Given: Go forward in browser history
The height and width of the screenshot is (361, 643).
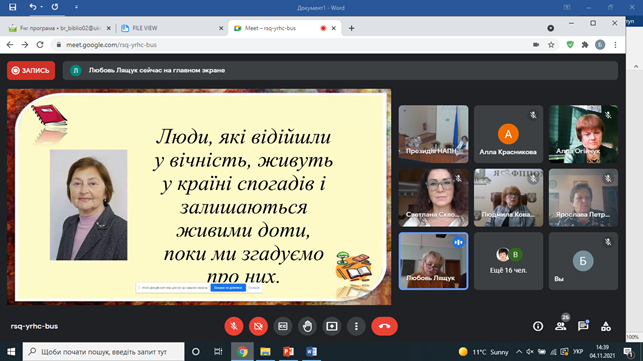Looking at the screenshot, I should 25,45.
